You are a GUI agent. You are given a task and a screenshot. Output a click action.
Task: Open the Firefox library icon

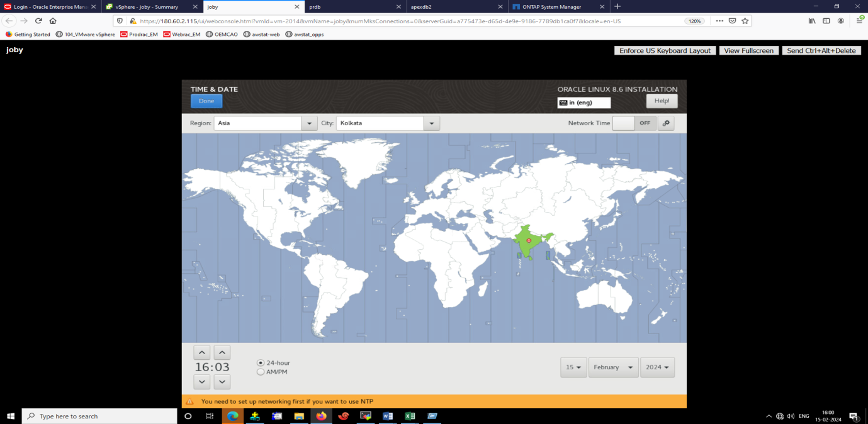tap(813, 21)
